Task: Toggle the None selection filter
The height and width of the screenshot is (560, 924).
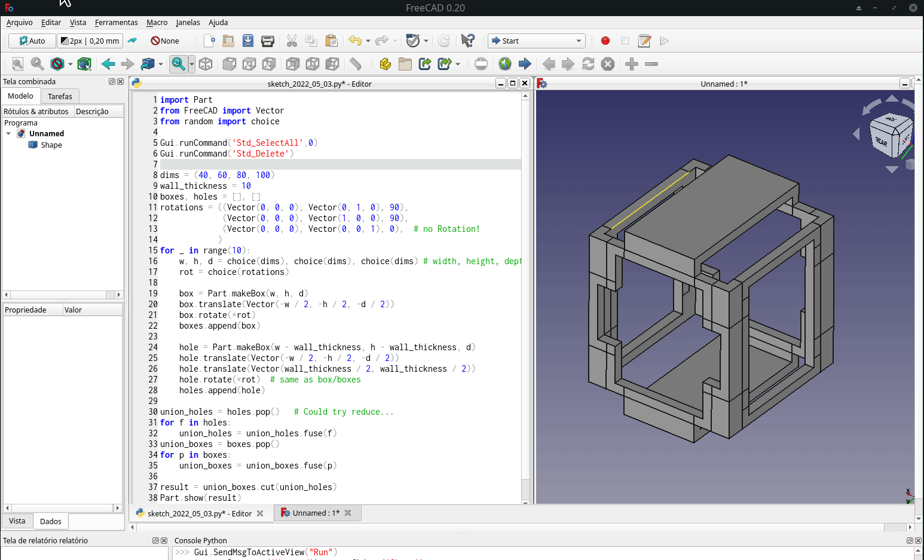Action: (x=165, y=41)
